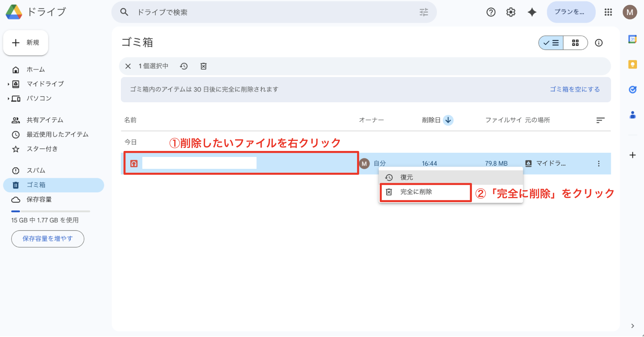Hide the side panel chevron
Viewport: 644px width, 337px height.
tap(632, 326)
